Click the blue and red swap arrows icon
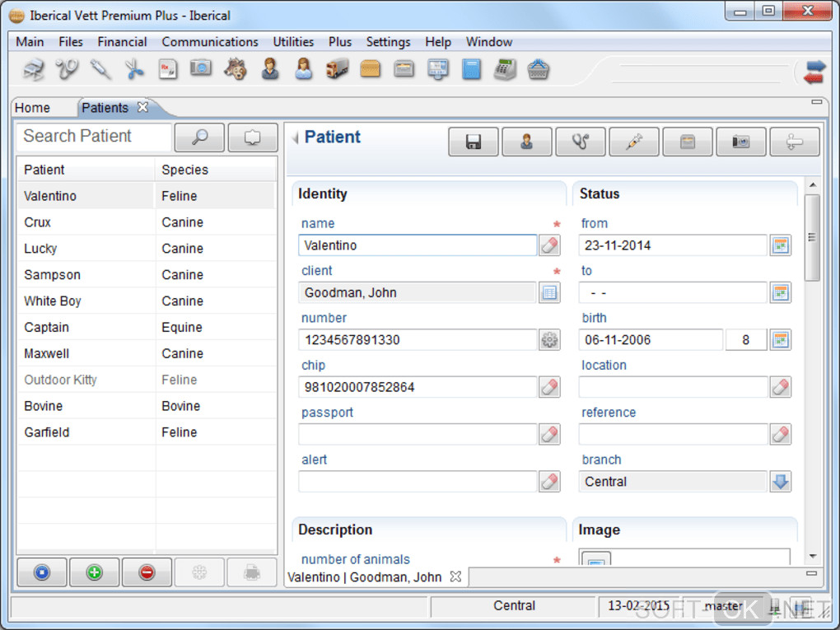Screen dimensions: 840x630 pyautogui.click(x=814, y=72)
